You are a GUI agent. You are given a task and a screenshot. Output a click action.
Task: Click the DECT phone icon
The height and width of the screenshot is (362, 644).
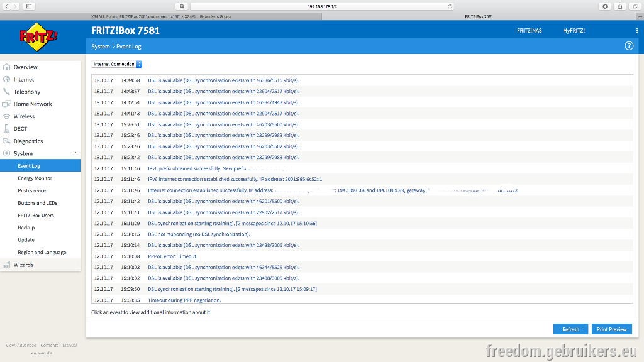pos(6,128)
